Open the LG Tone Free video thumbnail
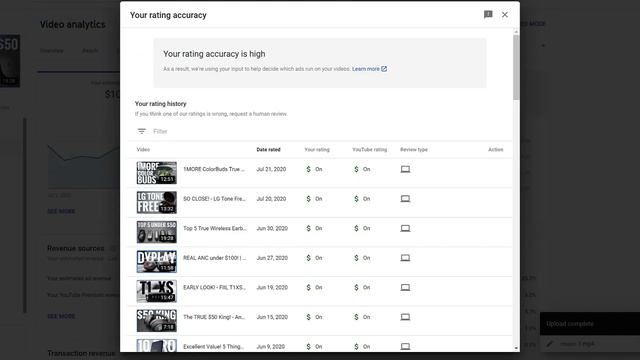This screenshot has width=640, height=360. [156, 202]
